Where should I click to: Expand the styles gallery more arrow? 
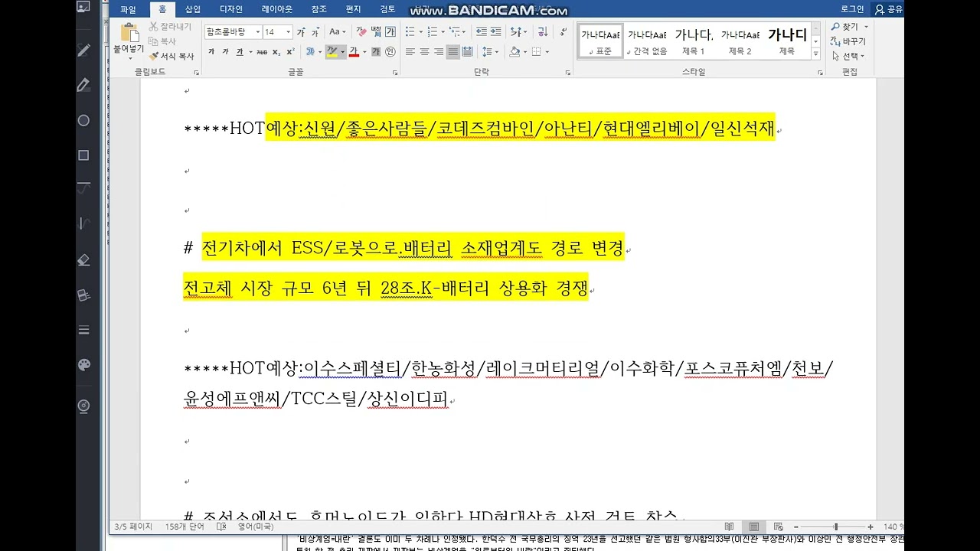point(815,54)
